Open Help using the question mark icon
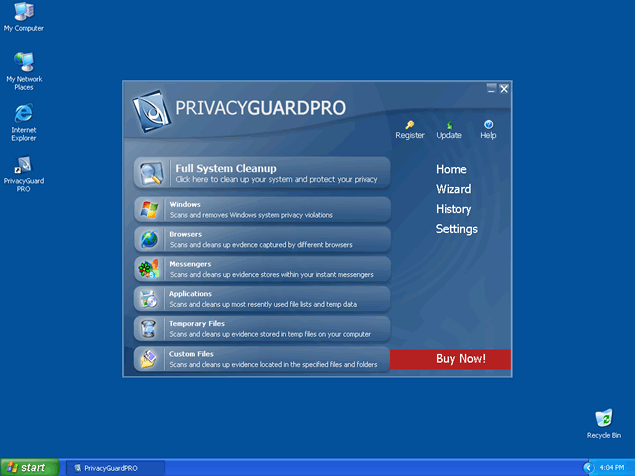Screen dimensions: 635x476 488,125
